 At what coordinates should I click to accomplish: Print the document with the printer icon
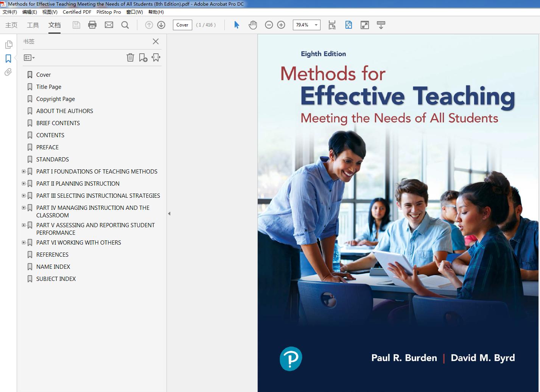(x=92, y=25)
